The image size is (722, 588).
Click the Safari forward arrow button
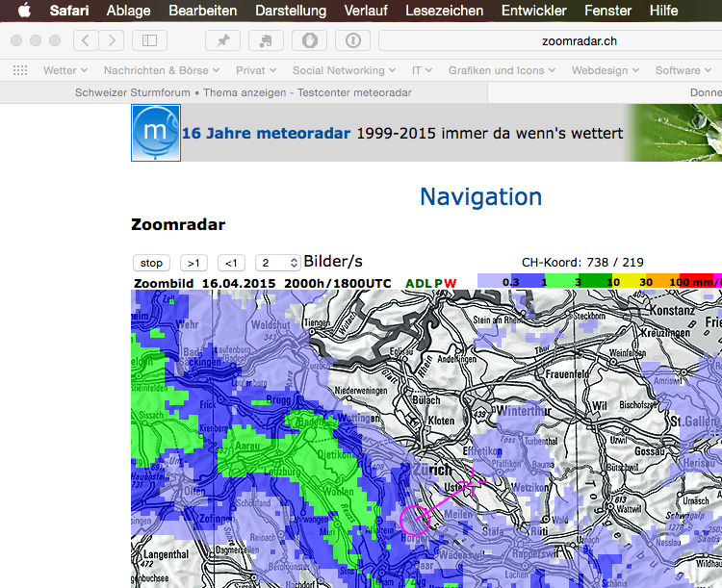pyautogui.click(x=112, y=40)
